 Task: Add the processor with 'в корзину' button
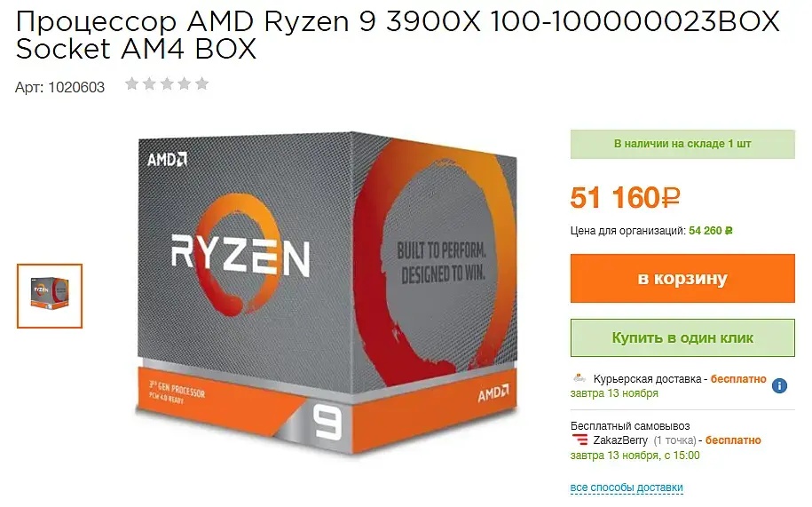point(682,278)
